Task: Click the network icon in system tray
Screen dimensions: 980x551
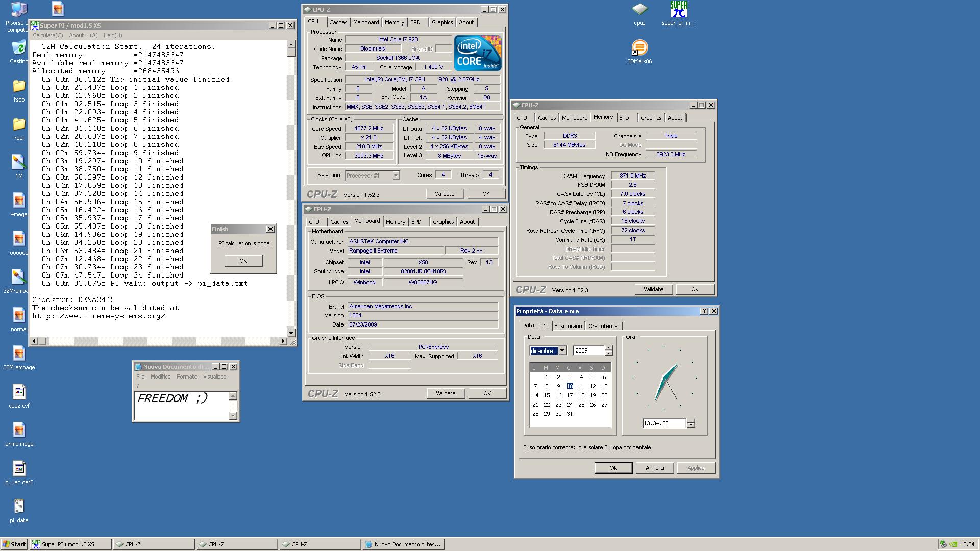Action: 944,544
